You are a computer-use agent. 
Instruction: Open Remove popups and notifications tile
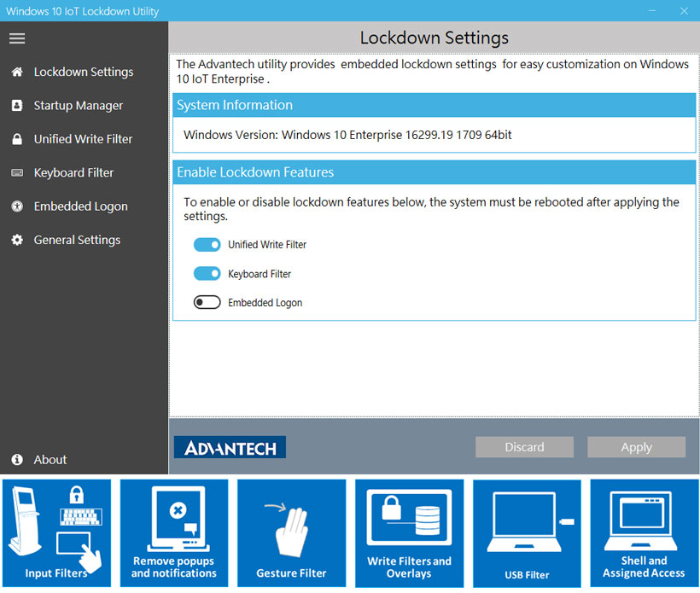click(174, 533)
